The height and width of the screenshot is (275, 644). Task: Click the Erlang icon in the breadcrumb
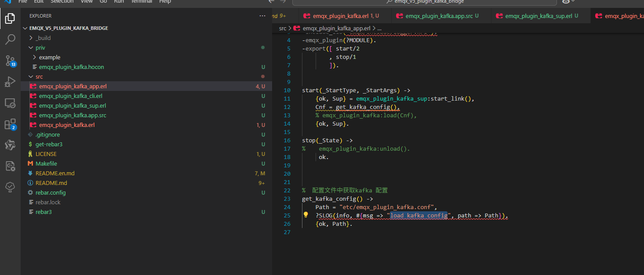(x=297, y=28)
